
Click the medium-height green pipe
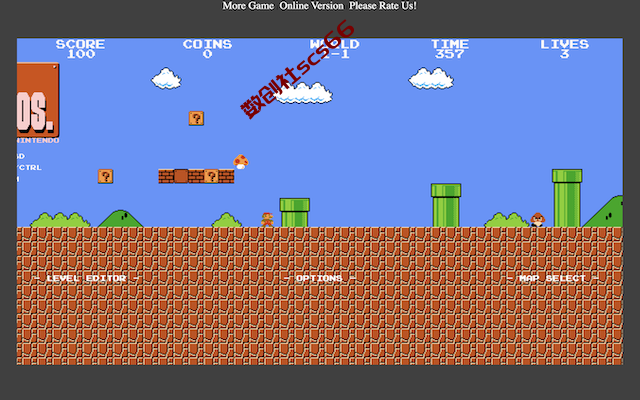(x=446, y=205)
